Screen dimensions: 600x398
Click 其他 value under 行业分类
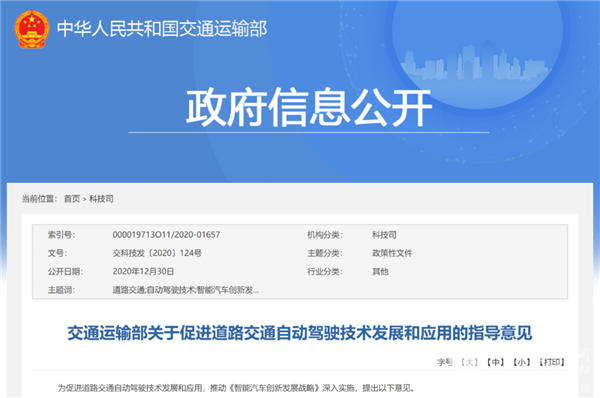(x=380, y=271)
